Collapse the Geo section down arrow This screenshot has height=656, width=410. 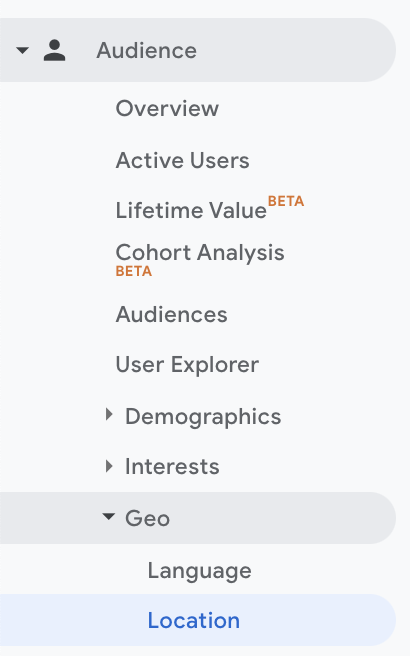coord(108,517)
